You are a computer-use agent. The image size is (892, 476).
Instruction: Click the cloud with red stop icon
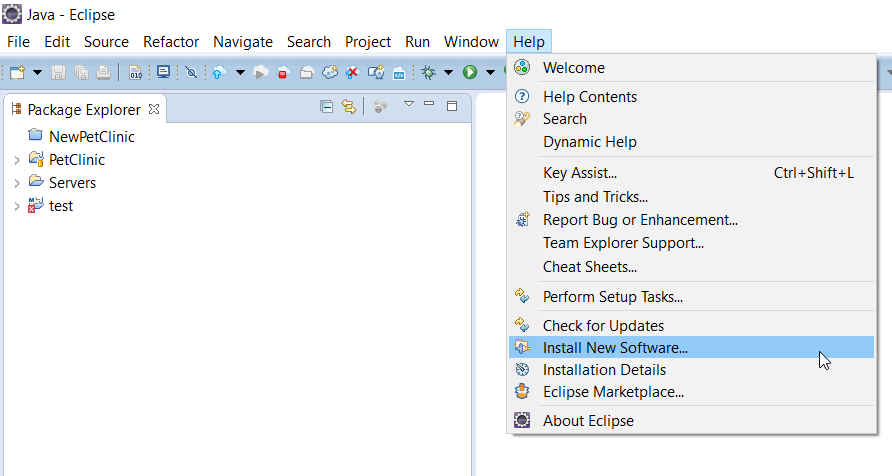[283, 72]
